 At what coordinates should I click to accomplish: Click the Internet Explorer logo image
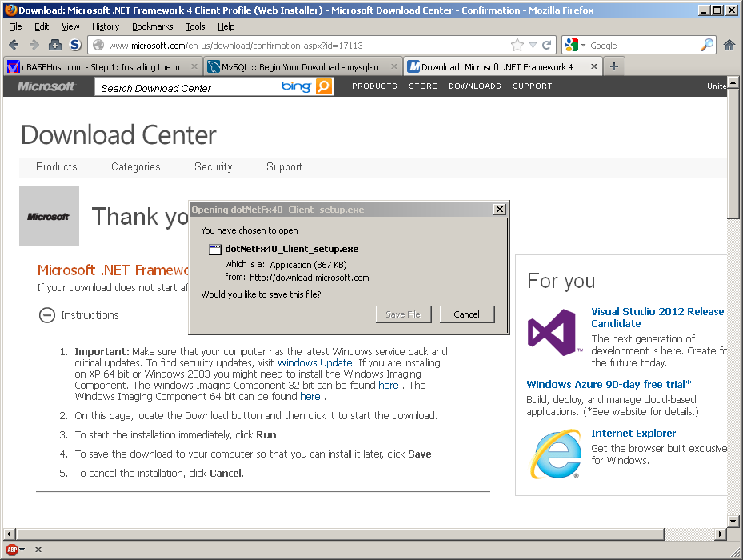(x=556, y=454)
